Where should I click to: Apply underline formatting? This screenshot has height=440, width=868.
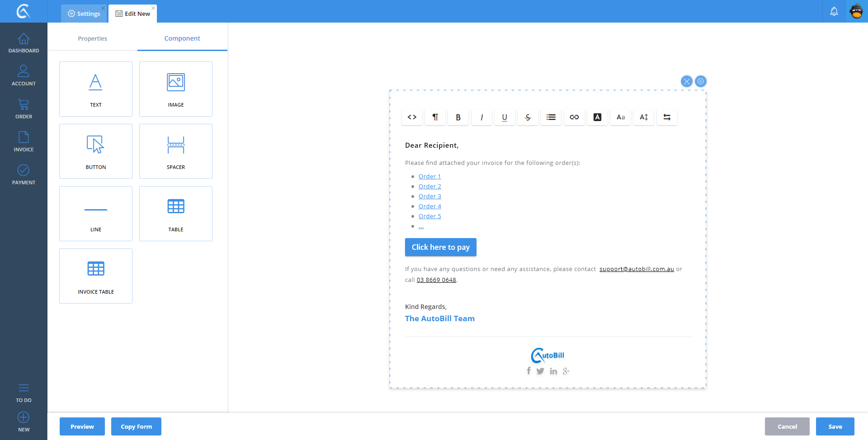(x=505, y=117)
